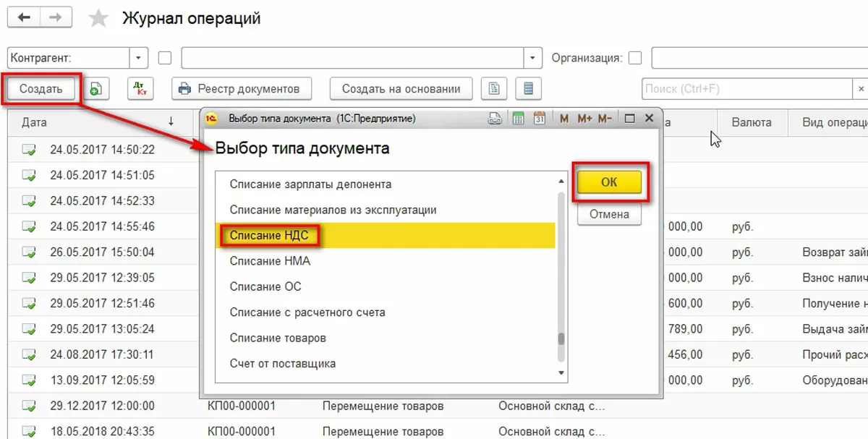Screen dimensions: 868x439
Task: Select Списание материалов из эксплуатации
Action: pyautogui.click(x=386, y=210)
